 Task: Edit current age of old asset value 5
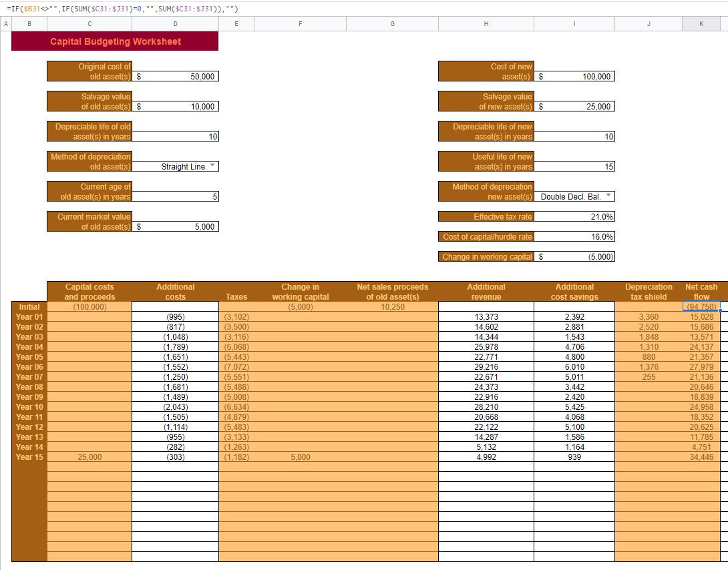175,197
